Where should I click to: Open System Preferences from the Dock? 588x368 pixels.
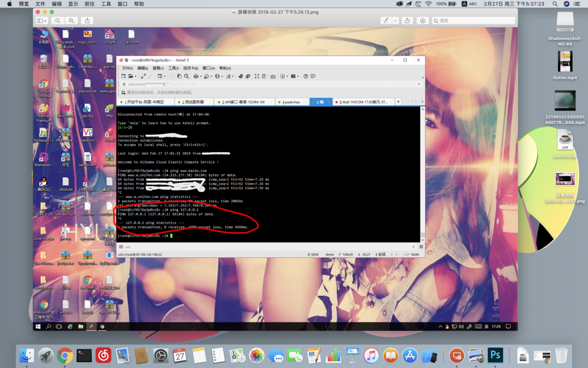click(161, 355)
